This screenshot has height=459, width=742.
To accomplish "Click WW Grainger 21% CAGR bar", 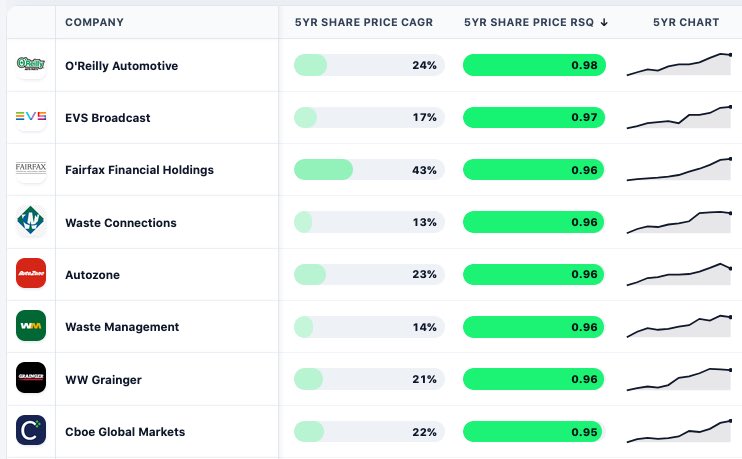I will tap(367, 379).
